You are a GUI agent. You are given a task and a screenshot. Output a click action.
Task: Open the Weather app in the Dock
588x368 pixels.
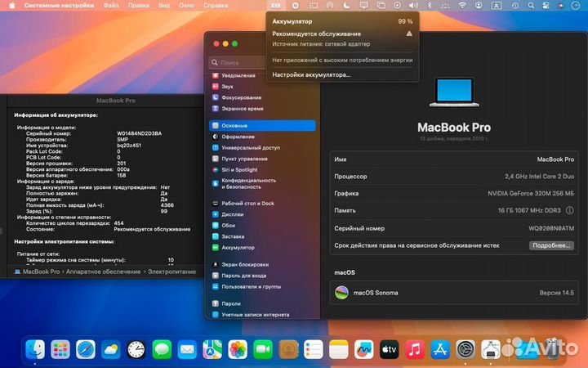111,350
